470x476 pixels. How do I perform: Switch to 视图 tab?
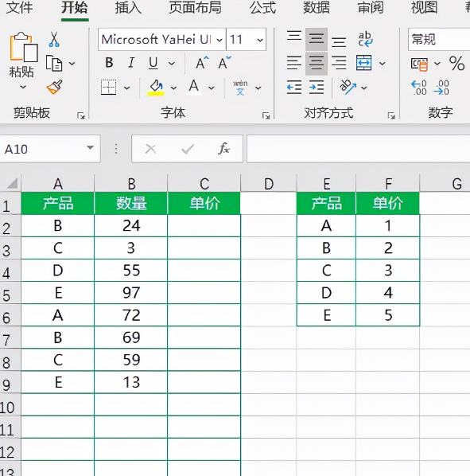click(424, 8)
